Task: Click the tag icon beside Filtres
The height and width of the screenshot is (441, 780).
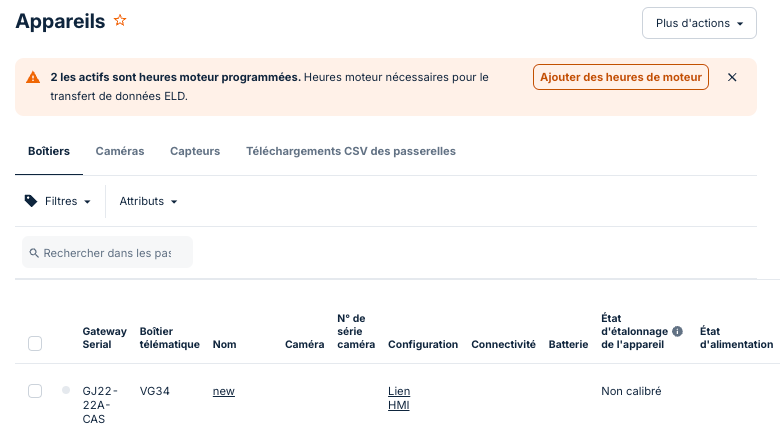Action: coord(31,201)
